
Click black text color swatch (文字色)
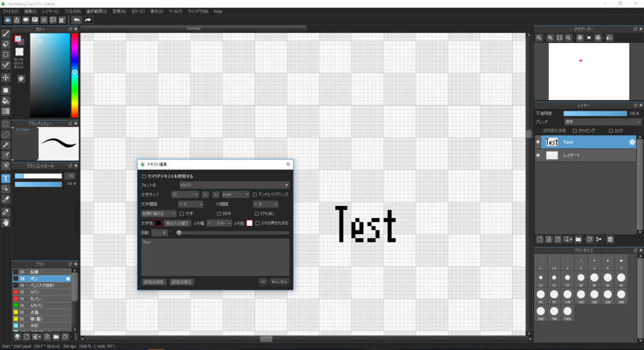158,223
